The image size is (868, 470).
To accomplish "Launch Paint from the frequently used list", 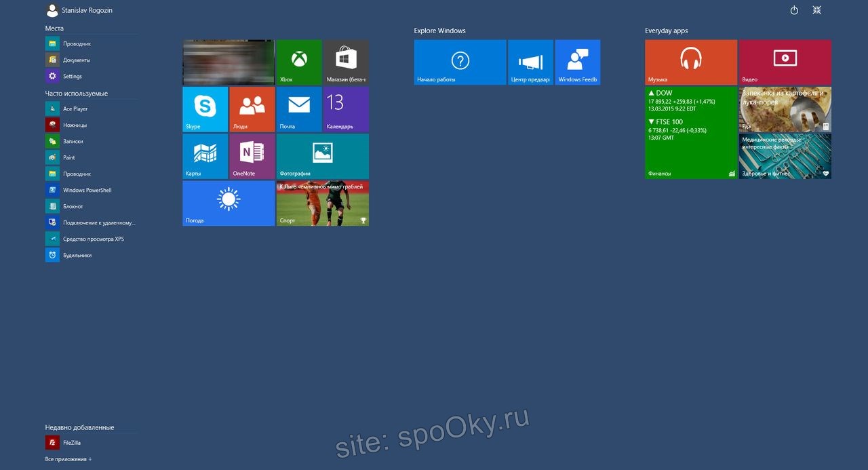I will coord(91,158).
